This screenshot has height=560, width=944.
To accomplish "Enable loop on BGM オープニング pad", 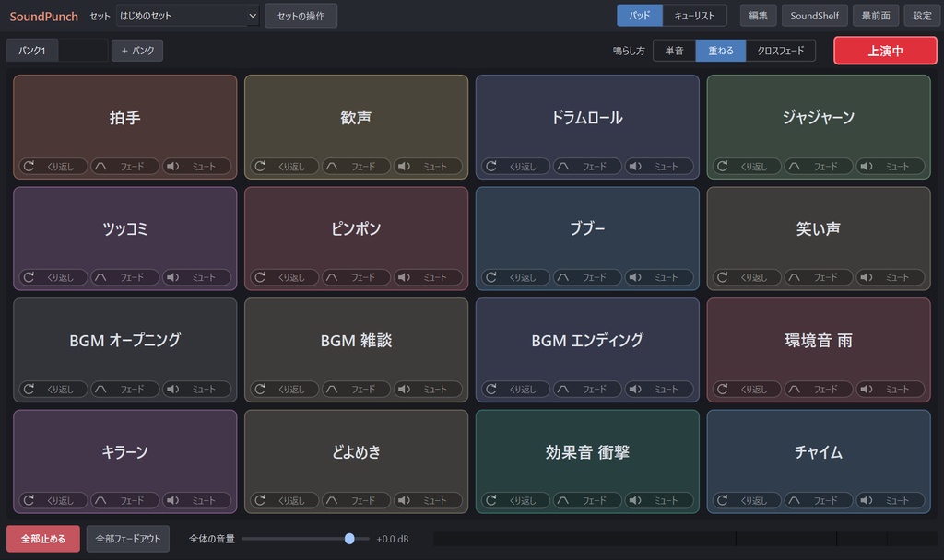I will 53,390.
